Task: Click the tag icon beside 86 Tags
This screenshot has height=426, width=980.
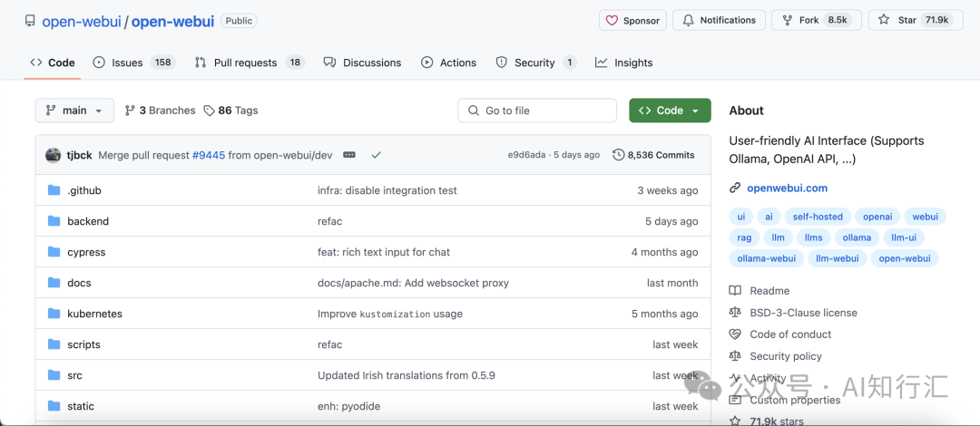Action: pyautogui.click(x=209, y=111)
